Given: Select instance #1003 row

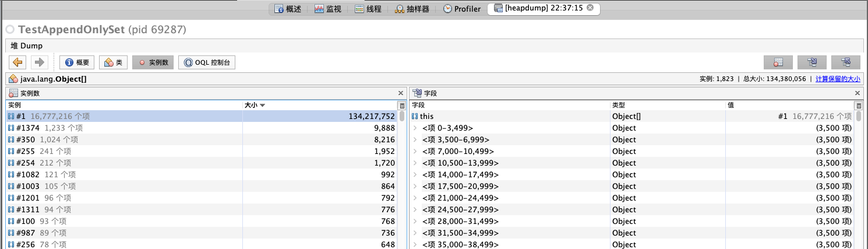Looking at the screenshot, I should [x=202, y=186].
